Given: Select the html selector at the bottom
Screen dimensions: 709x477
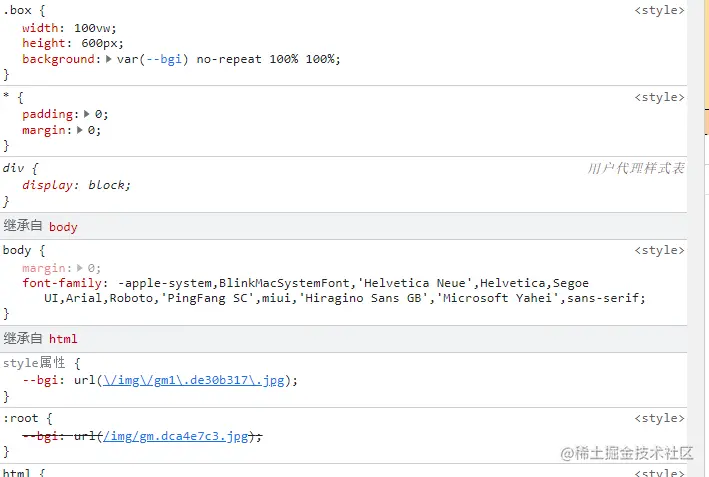Looking at the screenshot, I should pos(16,472).
